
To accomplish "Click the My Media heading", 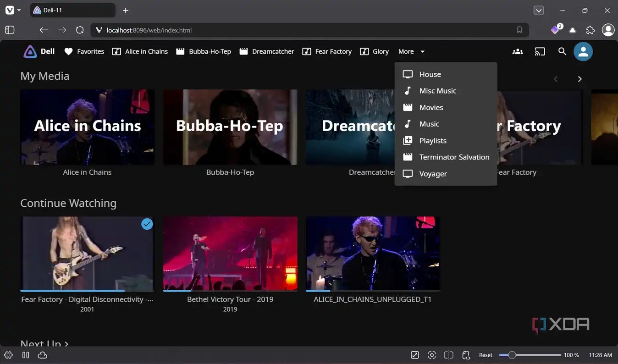I will [45, 76].
